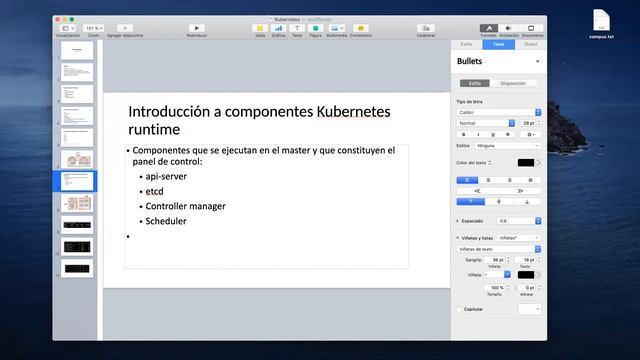Start the slideshow with the Reproducir button
This screenshot has width=640, height=360.
(x=197, y=28)
